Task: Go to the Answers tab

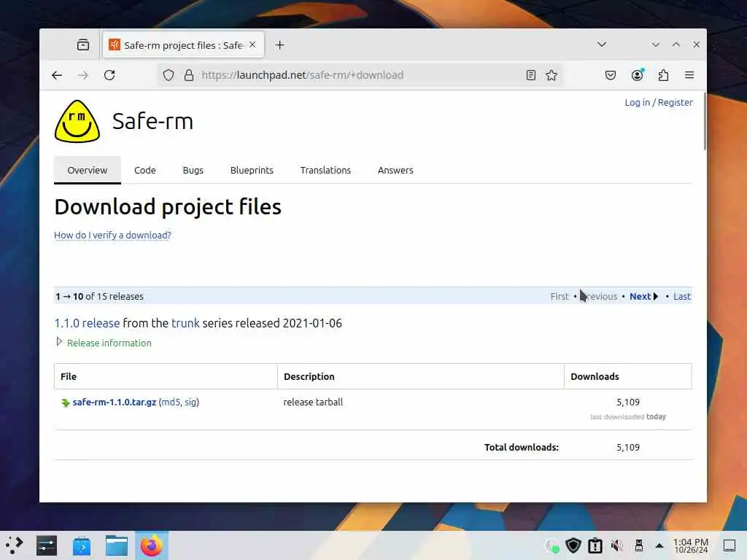Action: point(395,170)
